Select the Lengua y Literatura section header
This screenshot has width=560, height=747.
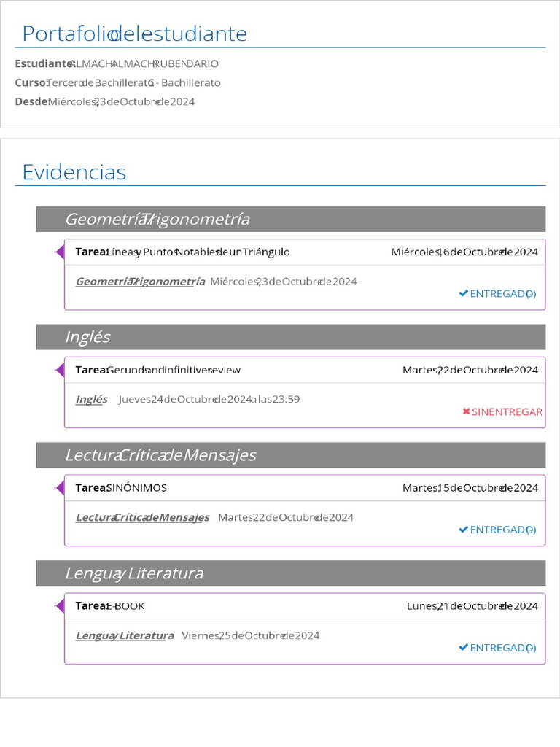(x=291, y=573)
